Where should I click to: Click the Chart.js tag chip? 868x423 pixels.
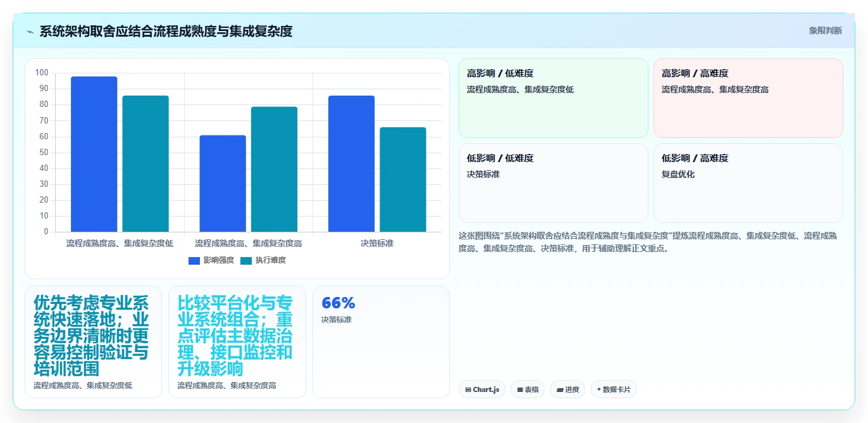coord(481,389)
